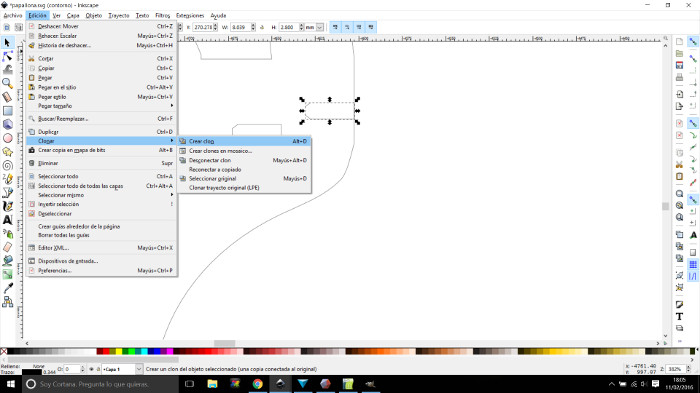Choose the Pencil freehand tool
Viewport: 700px width, 393px height.
point(7,179)
